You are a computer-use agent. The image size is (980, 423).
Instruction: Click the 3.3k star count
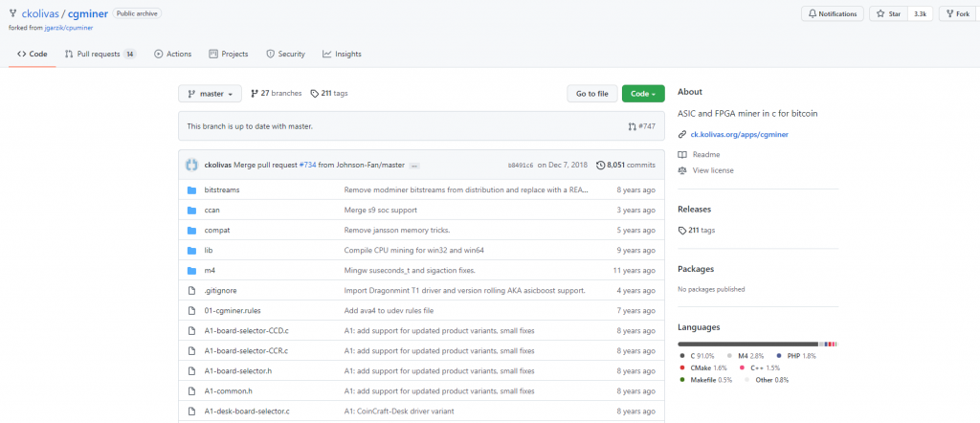click(x=920, y=13)
